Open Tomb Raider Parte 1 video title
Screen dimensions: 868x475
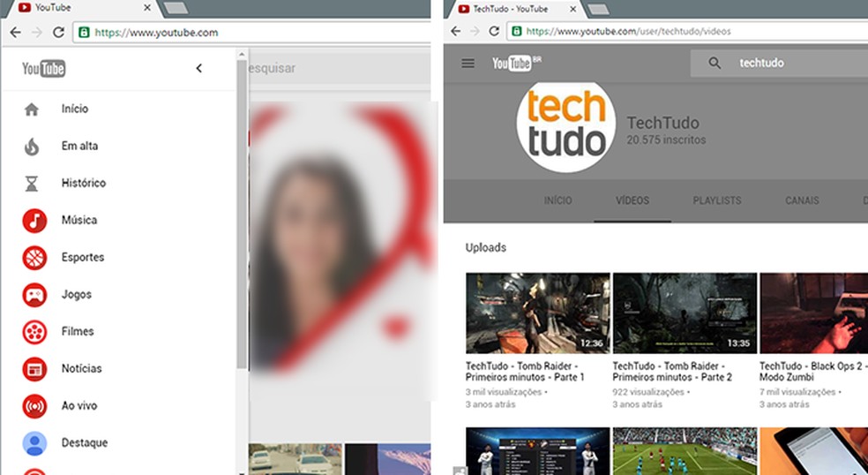(525, 372)
